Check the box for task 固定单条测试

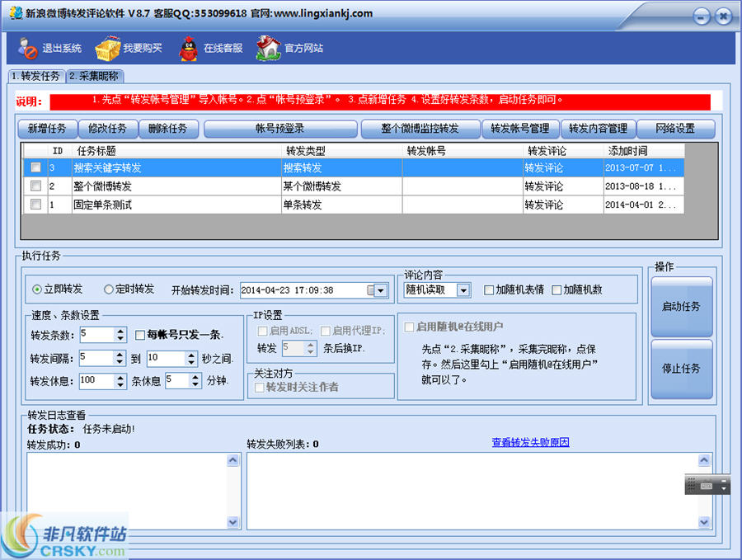coord(35,204)
